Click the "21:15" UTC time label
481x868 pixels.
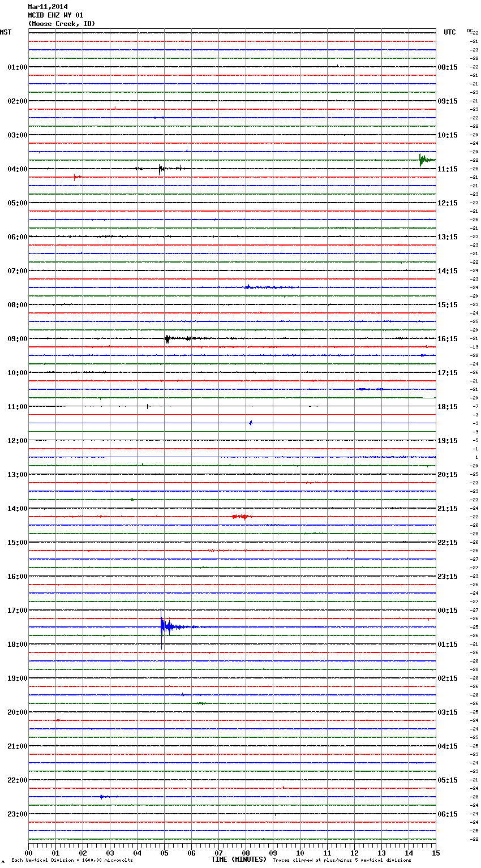point(448,509)
